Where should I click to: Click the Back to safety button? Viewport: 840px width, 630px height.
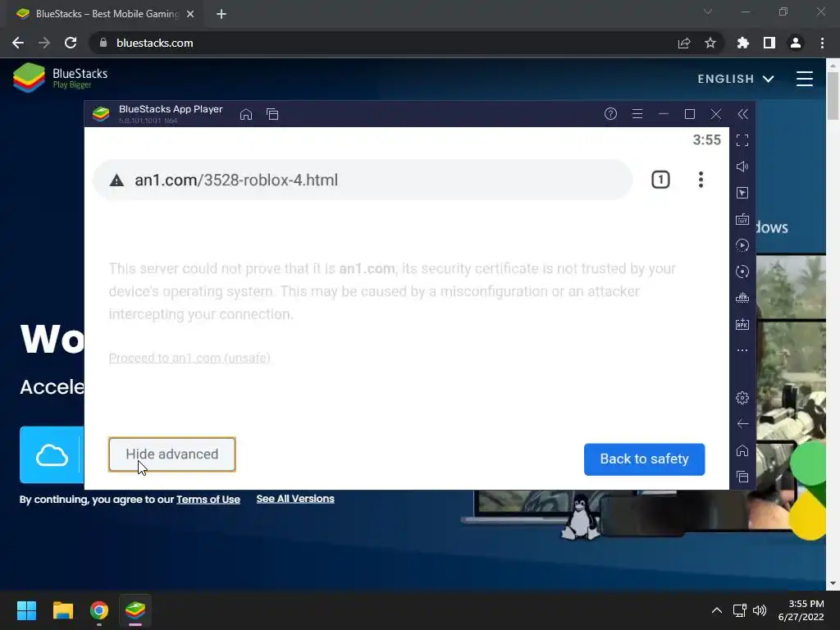click(645, 459)
